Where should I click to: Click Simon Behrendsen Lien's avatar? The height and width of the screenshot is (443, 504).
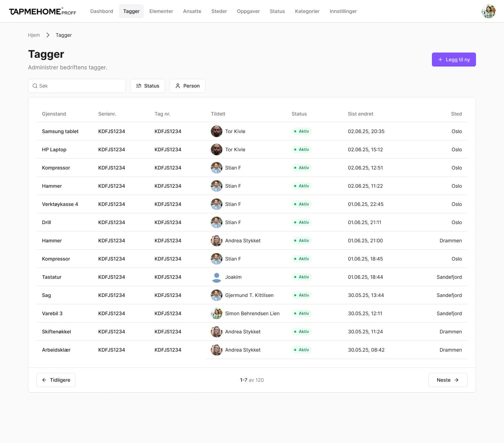click(216, 313)
